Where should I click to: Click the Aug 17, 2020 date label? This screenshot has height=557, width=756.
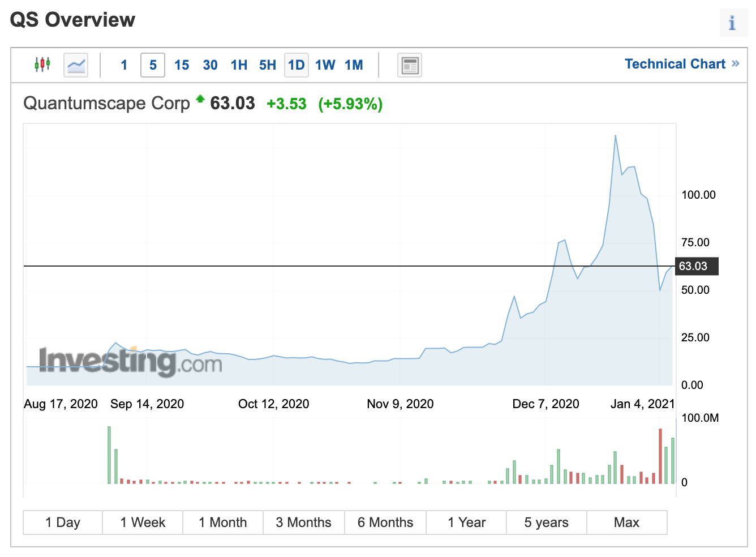tap(61, 404)
